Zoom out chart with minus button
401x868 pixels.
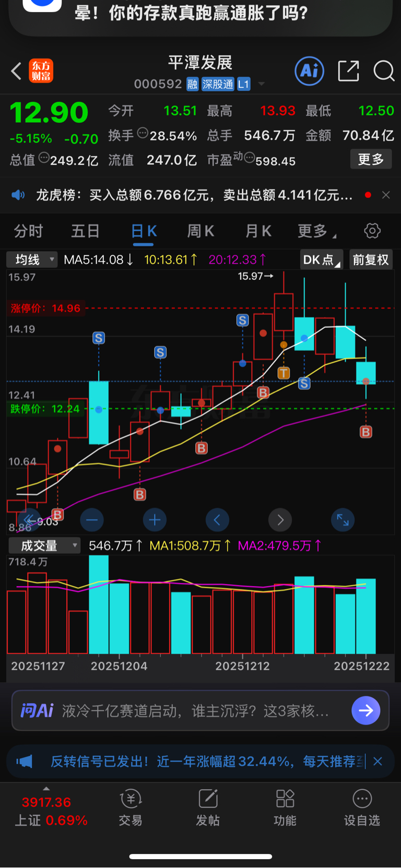(x=92, y=520)
